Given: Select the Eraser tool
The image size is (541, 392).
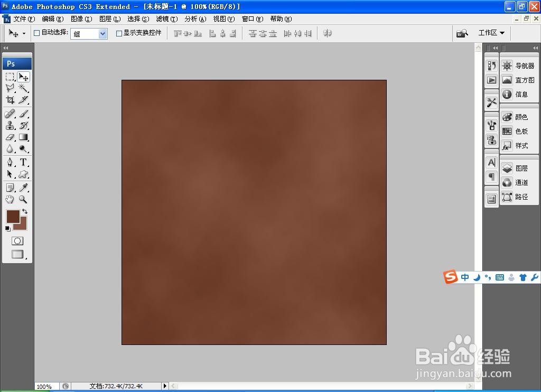Looking at the screenshot, I should click(10, 137).
